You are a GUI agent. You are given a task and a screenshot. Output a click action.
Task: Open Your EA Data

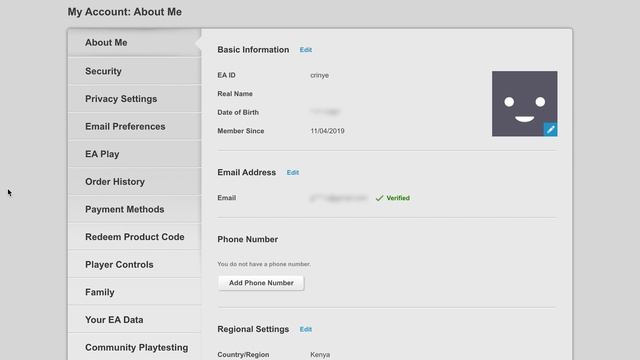[134, 320]
